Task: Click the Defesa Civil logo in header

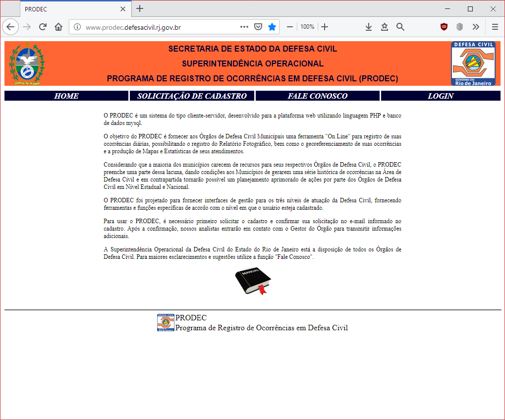Action: [x=473, y=63]
